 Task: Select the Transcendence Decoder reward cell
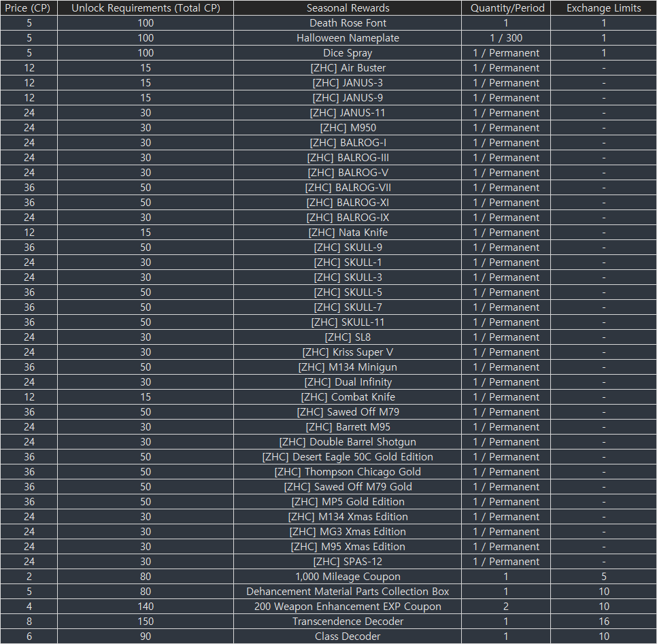click(x=348, y=622)
